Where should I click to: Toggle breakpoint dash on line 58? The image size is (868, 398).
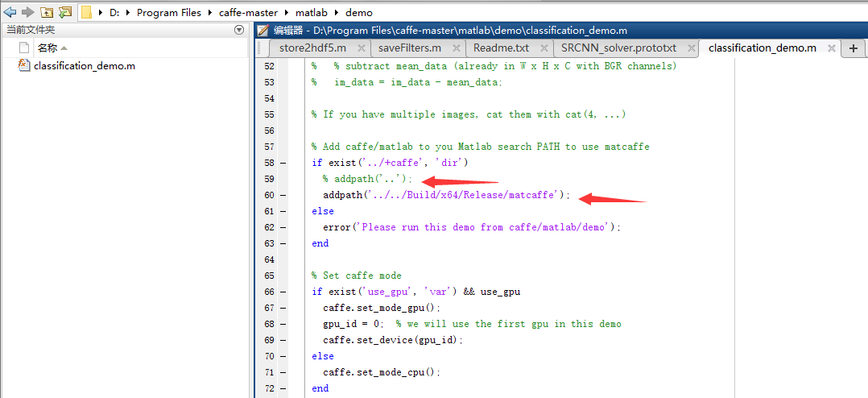pos(283,163)
